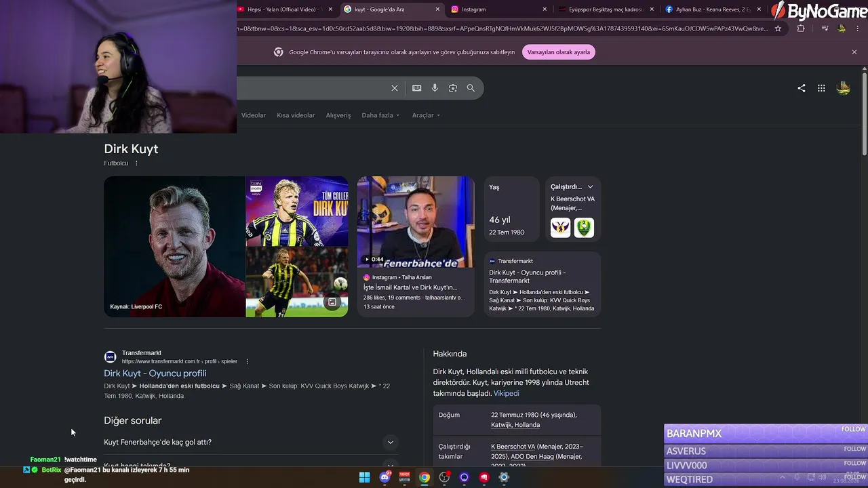Open the Araçlar tools dropdown

pyautogui.click(x=426, y=115)
